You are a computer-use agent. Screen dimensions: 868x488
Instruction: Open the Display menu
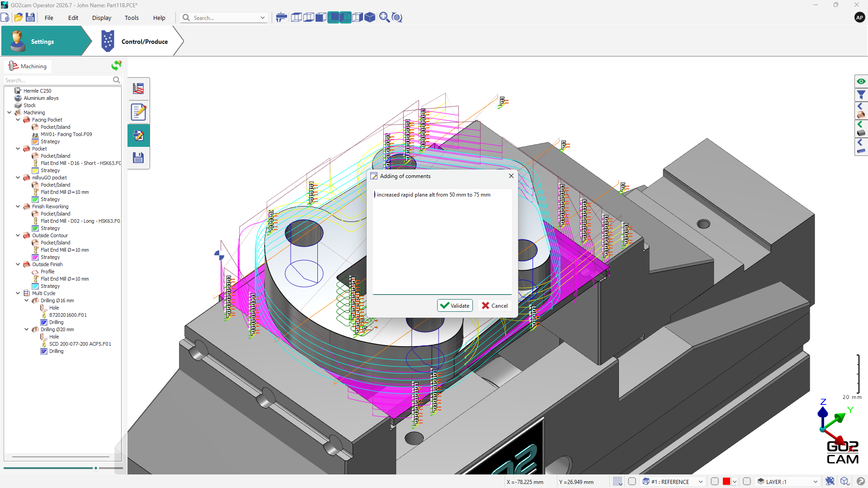point(101,18)
